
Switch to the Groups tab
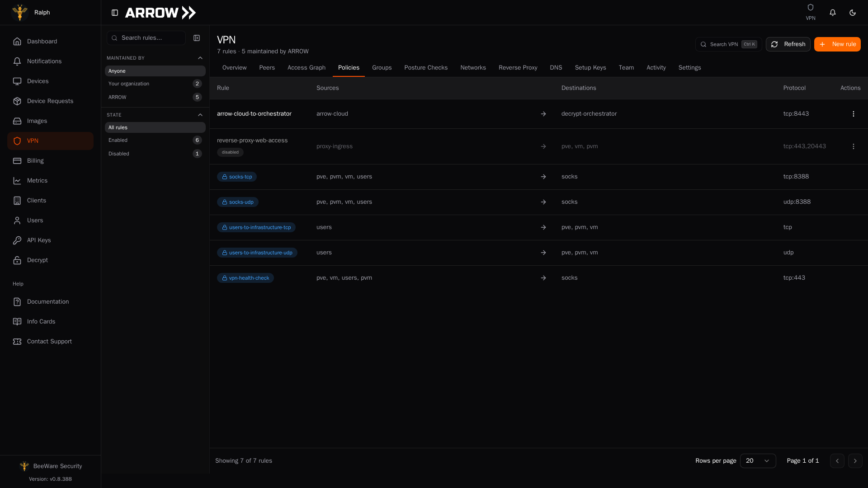(382, 68)
